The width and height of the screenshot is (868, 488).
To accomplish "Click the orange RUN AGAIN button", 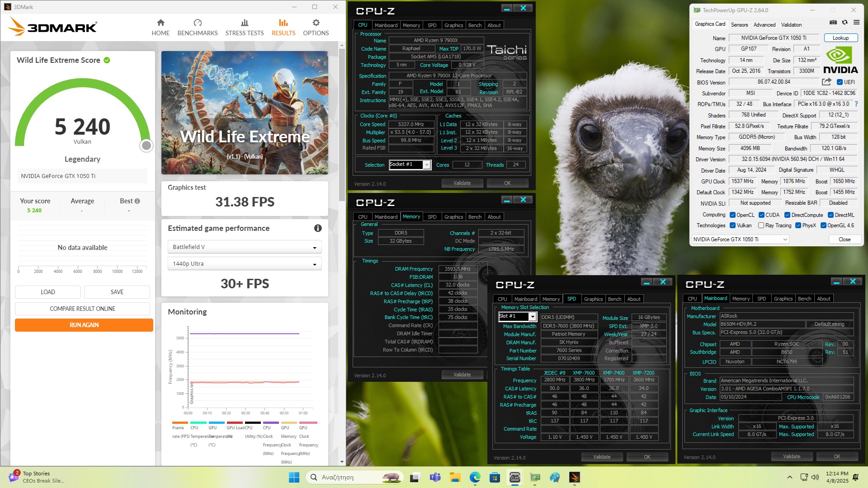I will coord(84,325).
